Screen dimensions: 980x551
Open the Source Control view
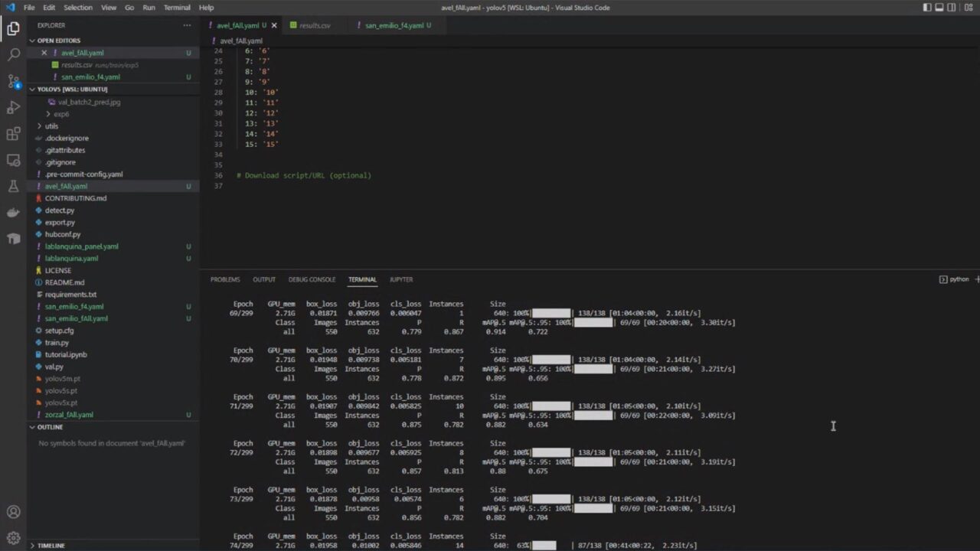13,81
